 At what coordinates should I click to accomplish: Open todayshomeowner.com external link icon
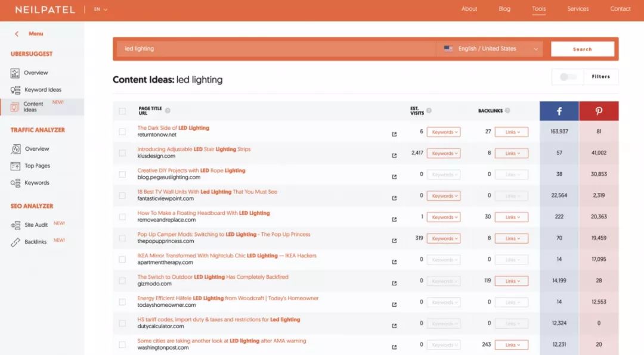click(394, 304)
